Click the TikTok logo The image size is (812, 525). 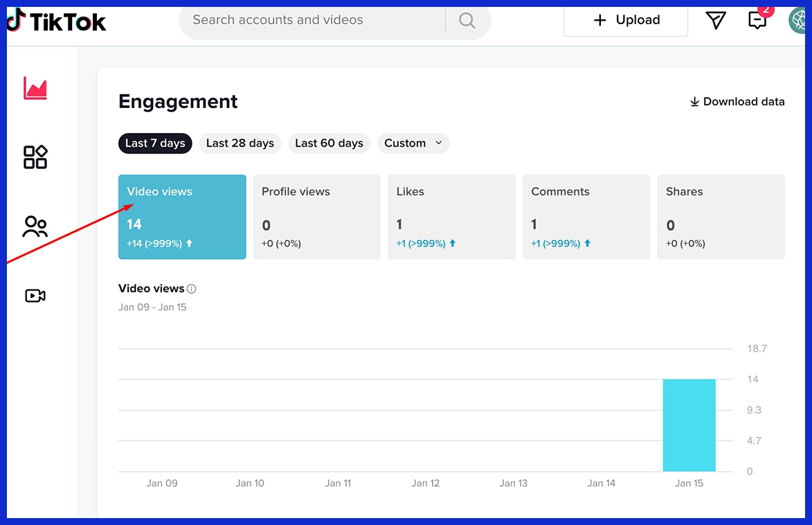click(55, 20)
